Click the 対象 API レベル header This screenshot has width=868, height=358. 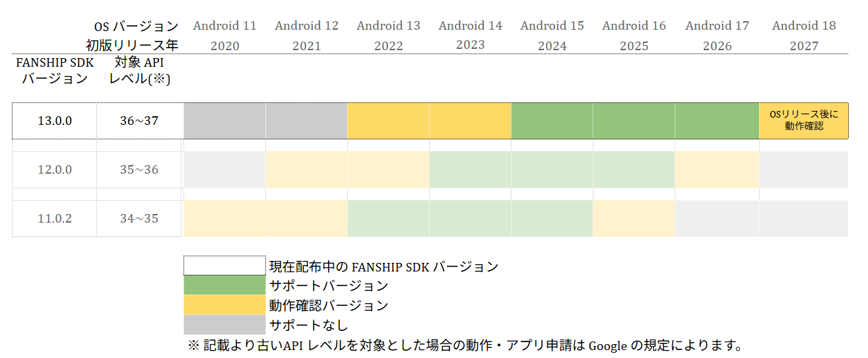(139, 71)
